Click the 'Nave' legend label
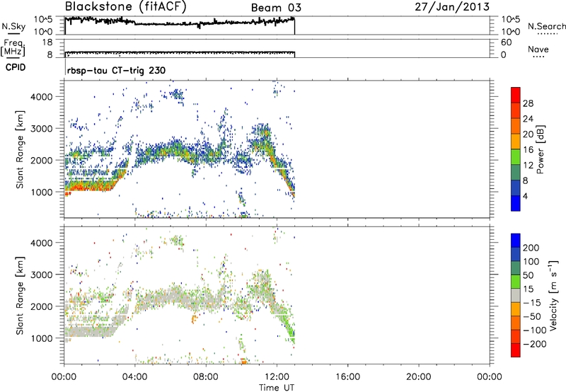 pos(538,49)
